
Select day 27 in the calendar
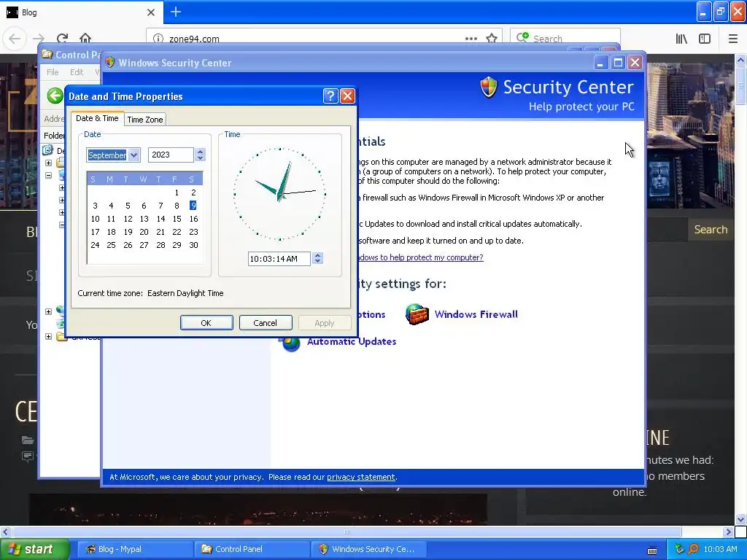coord(144,245)
